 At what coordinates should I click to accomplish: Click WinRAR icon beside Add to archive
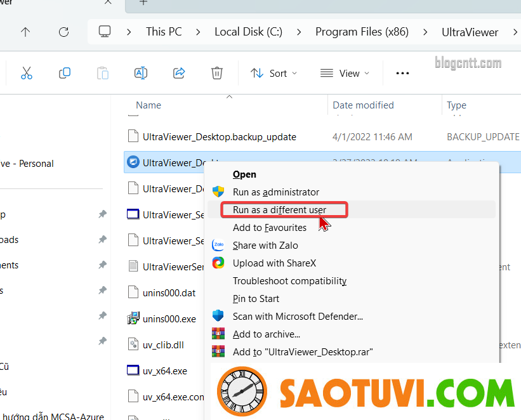click(218, 334)
